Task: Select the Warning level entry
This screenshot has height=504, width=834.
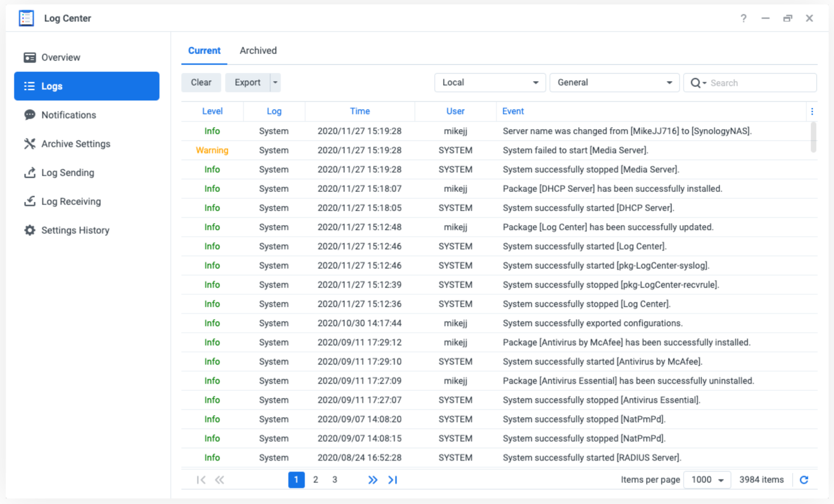Action: pos(212,150)
